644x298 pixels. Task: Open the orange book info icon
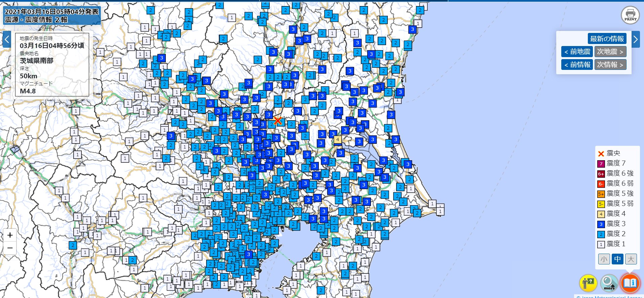[630, 283]
